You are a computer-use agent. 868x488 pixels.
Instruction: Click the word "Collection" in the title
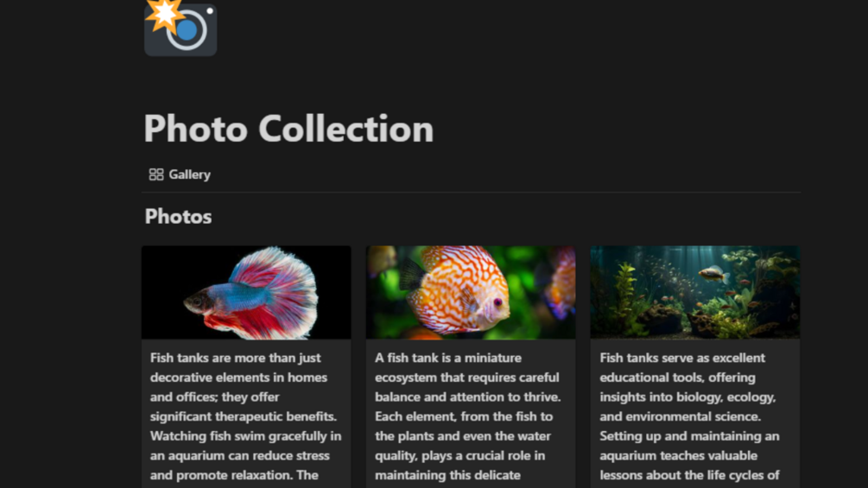coord(346,129)
